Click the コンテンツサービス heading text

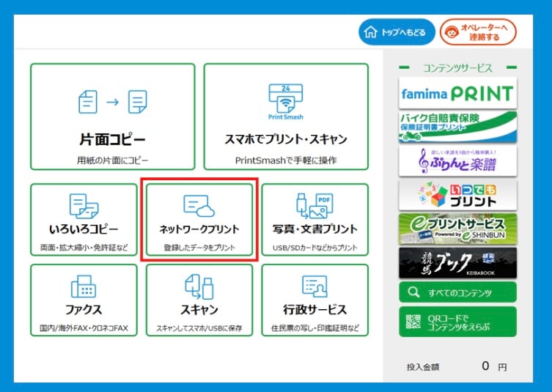[x=457, y=68]
